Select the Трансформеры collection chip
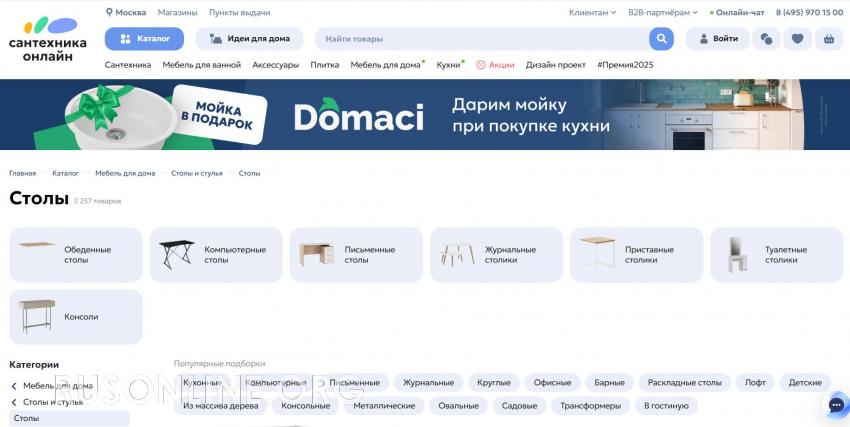Viewport: 850px width, 427px height. [590, 406]
